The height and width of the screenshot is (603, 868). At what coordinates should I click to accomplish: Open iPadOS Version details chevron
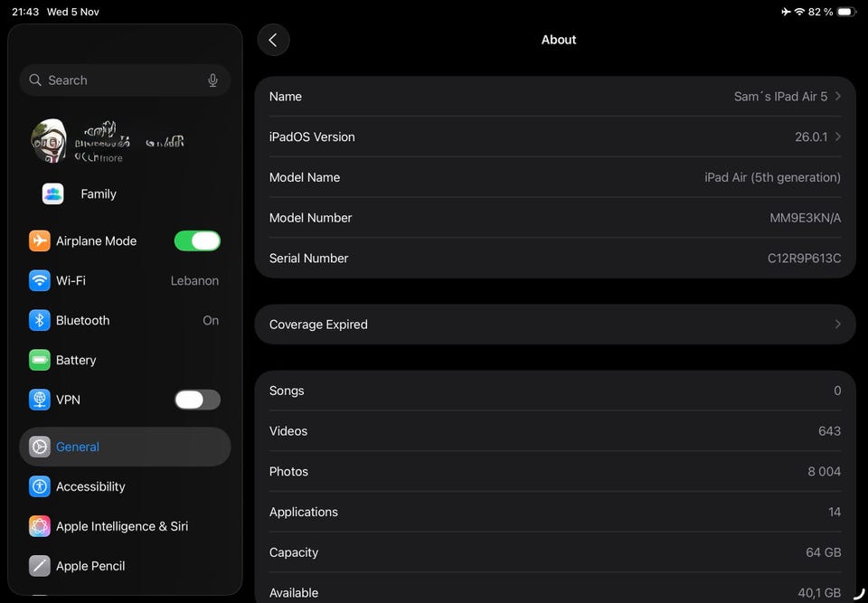click(837, 137)
